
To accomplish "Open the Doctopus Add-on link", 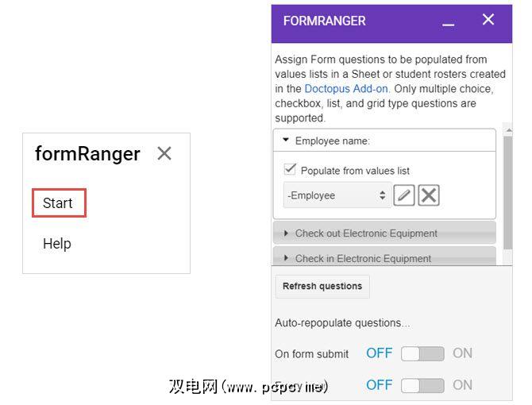I will coord(346,89).
